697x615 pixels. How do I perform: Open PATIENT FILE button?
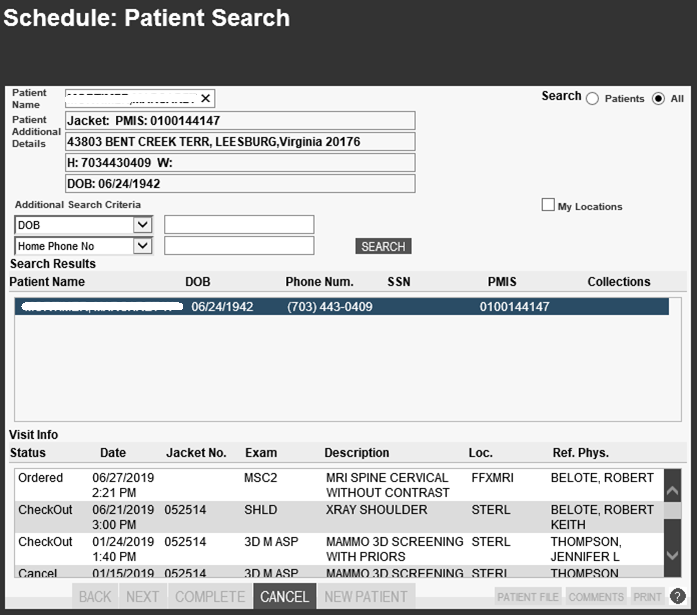coord(528,597)
